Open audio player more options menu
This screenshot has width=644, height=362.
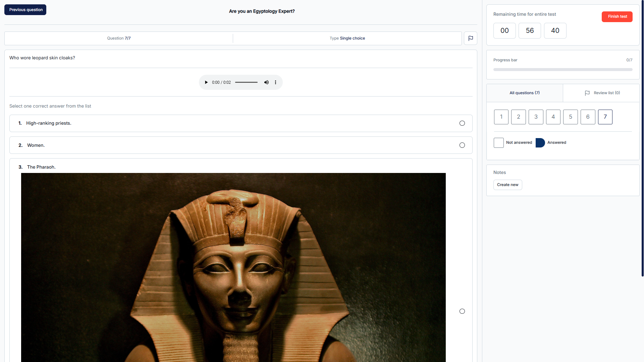click(x=276, y=82)
